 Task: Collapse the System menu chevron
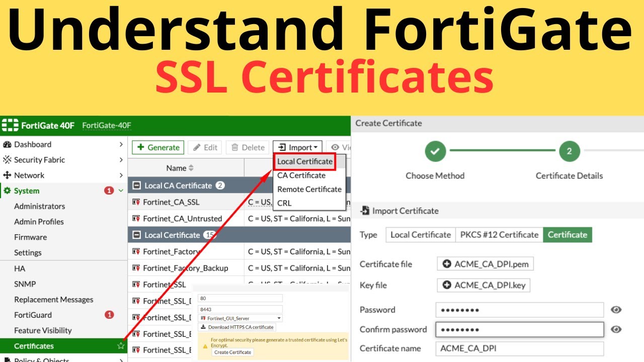click(x=121, y=191)
